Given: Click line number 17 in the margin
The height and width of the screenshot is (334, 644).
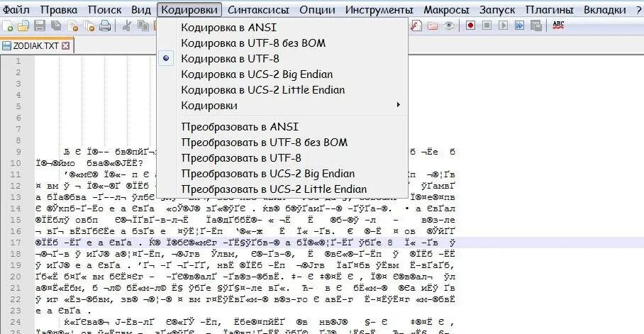Looking at the screenshot, I should (15, 243).
